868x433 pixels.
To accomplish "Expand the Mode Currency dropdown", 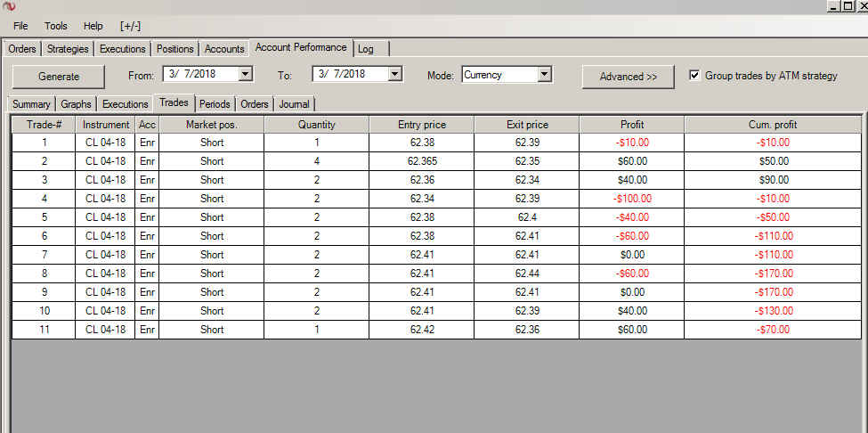I will (544, 74).
